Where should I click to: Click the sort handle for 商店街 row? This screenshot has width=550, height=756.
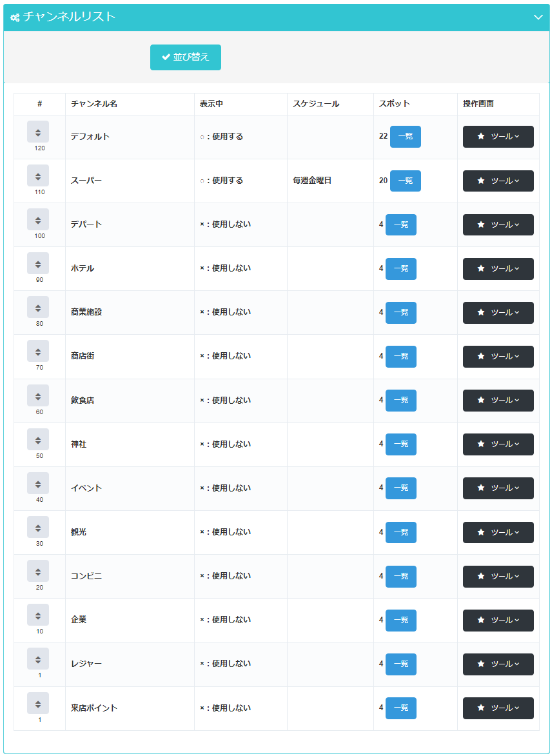tap(38, 352)
